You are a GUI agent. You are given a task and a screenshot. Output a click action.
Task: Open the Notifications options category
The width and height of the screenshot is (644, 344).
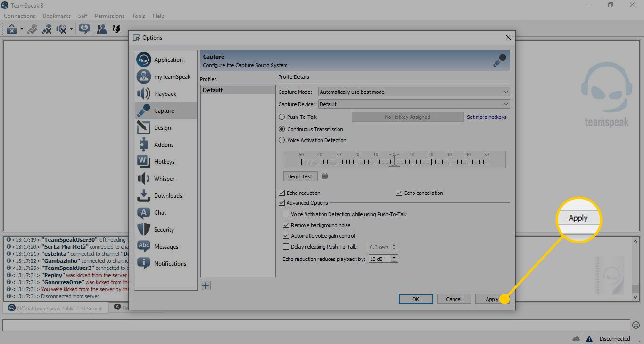(x=165, y=264)
